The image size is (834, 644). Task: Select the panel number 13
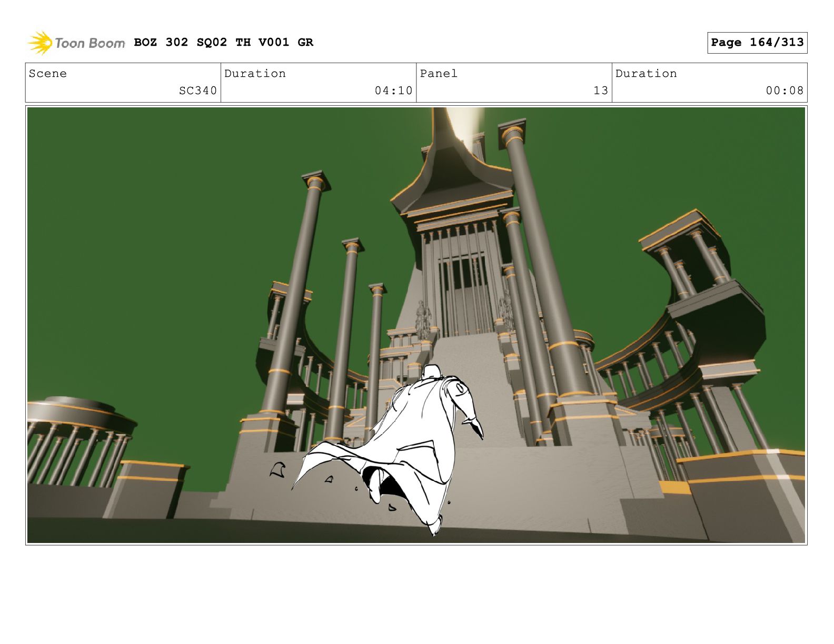(600, 90)
